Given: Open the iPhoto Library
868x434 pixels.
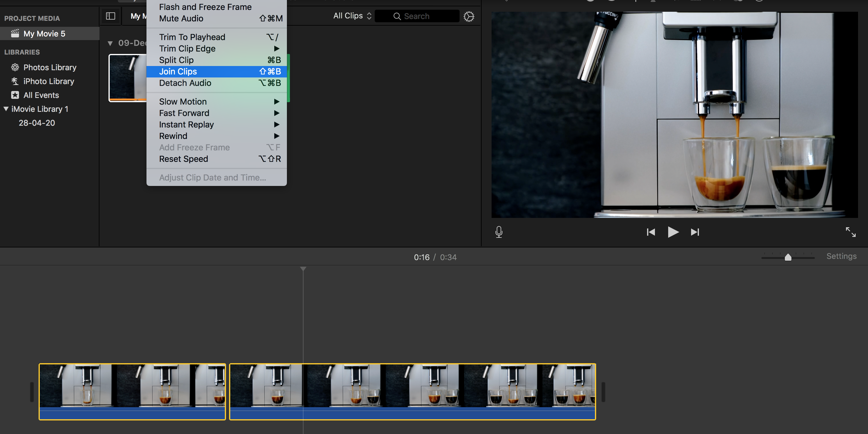Looking at the screenshot, I should (49, 81).
